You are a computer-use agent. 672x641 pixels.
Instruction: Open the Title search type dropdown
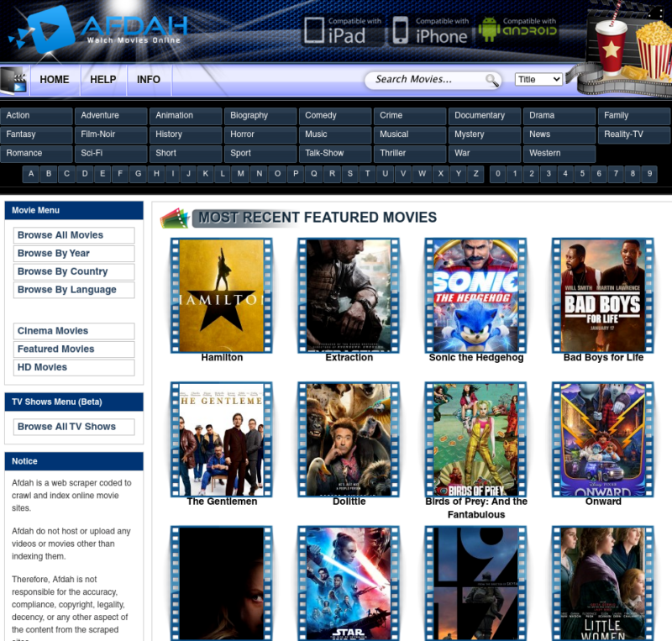(x=538, y=79)
